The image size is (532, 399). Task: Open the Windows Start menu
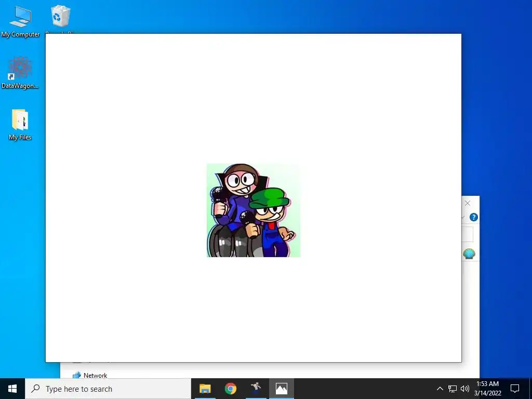pos(12,389)
